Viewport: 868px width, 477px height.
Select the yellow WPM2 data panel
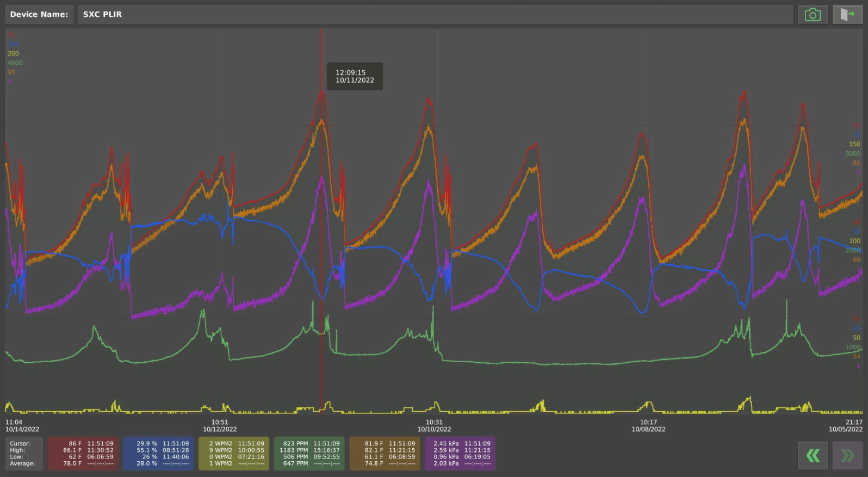click(234, 454)
